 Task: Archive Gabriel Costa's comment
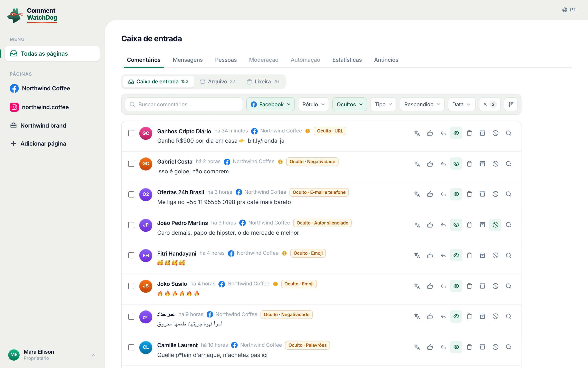click(x=483, y=164)
